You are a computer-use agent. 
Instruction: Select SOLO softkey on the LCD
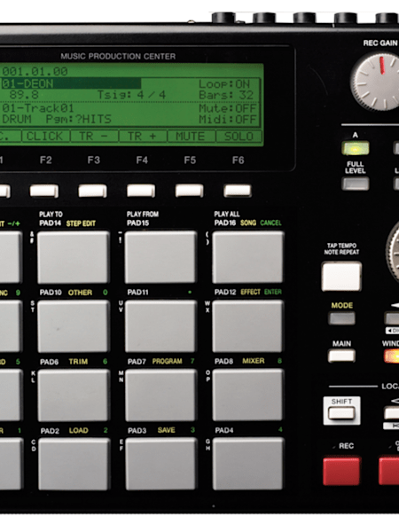pos(239,137)
